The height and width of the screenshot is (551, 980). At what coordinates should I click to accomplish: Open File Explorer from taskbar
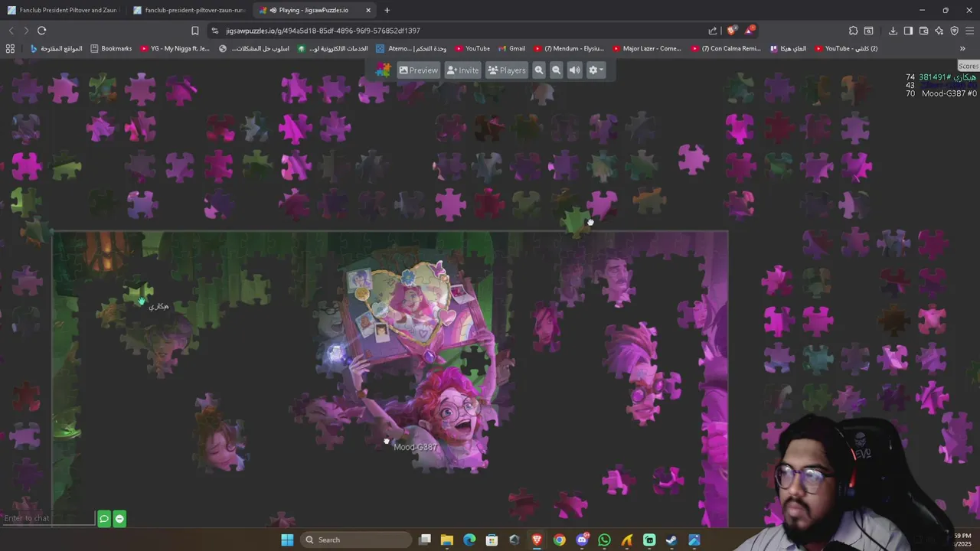click(447, 540)
